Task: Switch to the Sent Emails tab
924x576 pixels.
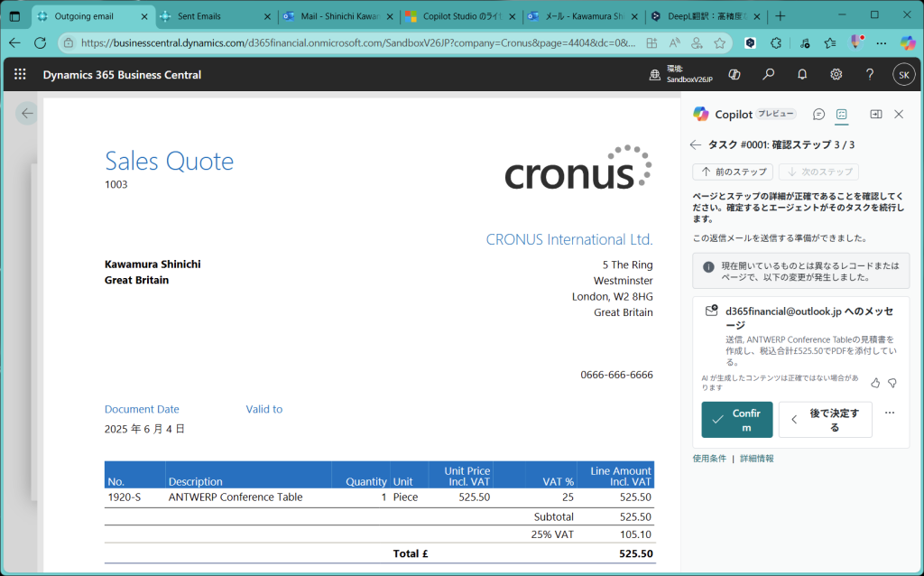Action: point(217,16)
